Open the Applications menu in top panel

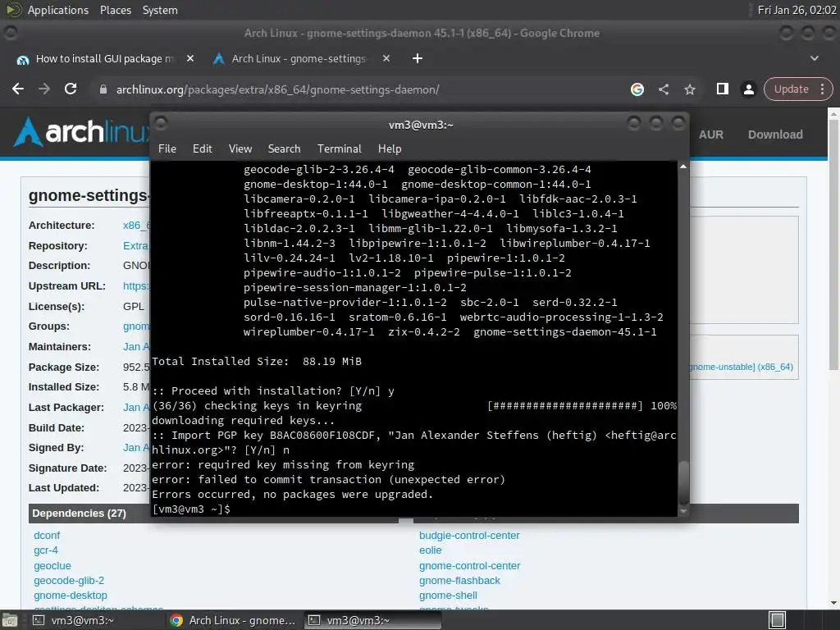(x=58, y=10)
